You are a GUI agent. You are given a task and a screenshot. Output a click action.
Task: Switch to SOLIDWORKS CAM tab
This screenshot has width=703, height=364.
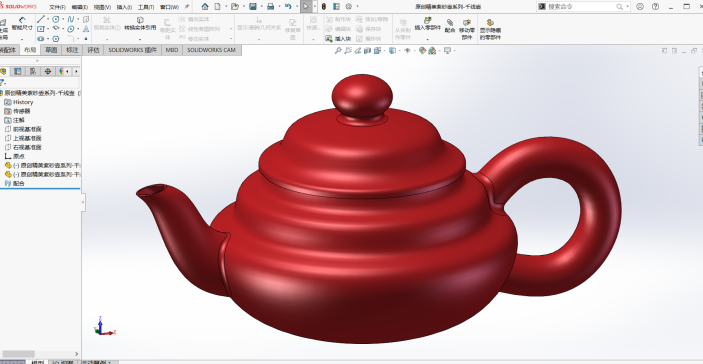coord(211,50)
